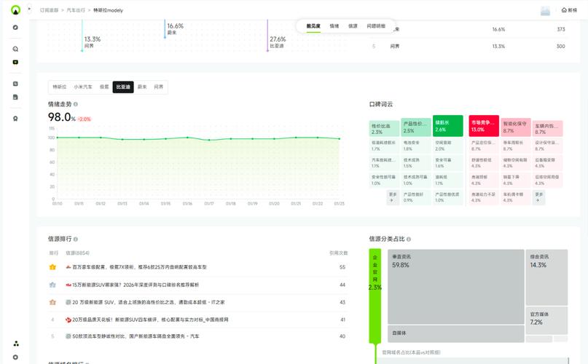Screen dimensions: 588x364
Task: Expand more negative keywords with 更多 arrow
Action: coord(539,197)
